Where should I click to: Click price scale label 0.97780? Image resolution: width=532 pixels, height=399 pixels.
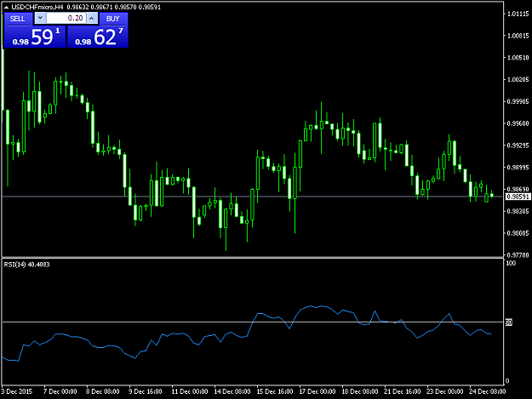point(518,254)
